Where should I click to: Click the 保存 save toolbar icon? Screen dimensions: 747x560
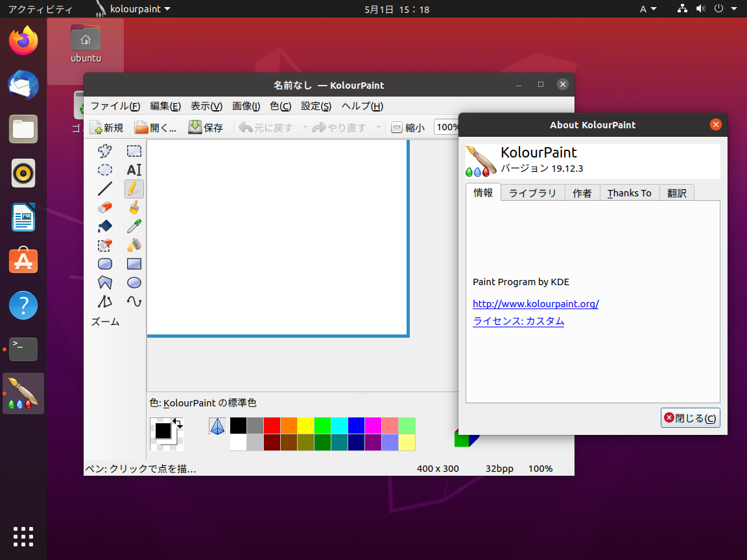(206, 127)
